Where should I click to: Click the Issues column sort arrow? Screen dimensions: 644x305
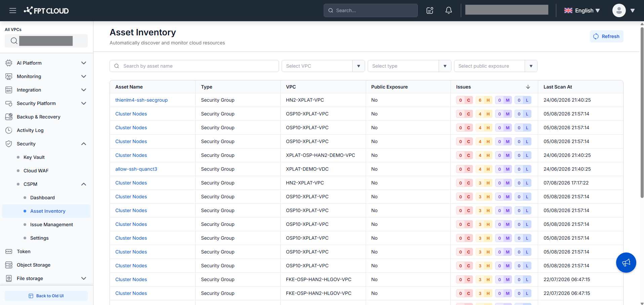528,87
